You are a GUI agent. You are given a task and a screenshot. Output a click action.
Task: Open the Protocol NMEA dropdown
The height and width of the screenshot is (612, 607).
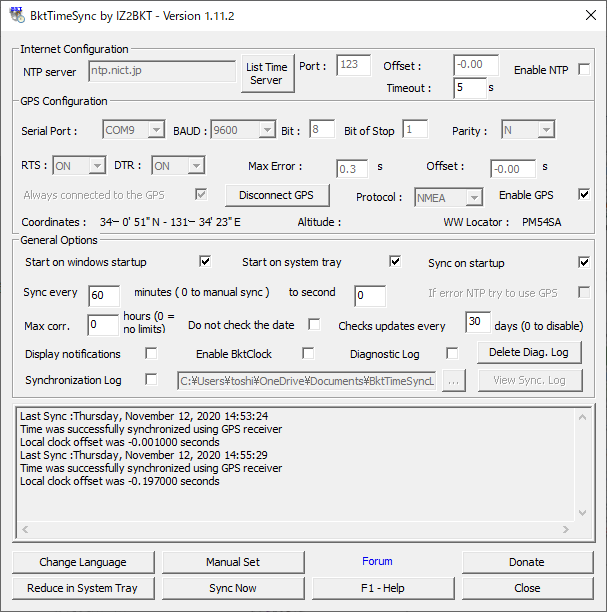(x=474, y=197)
